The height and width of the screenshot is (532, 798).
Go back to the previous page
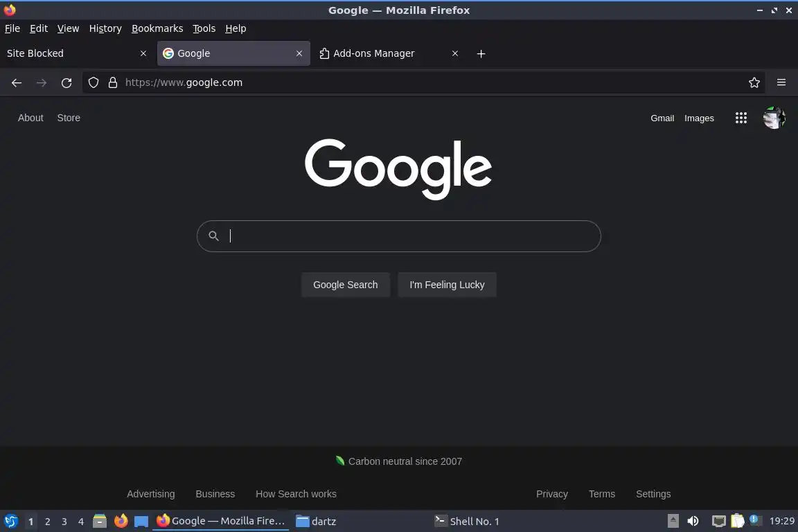pos(17,82)
